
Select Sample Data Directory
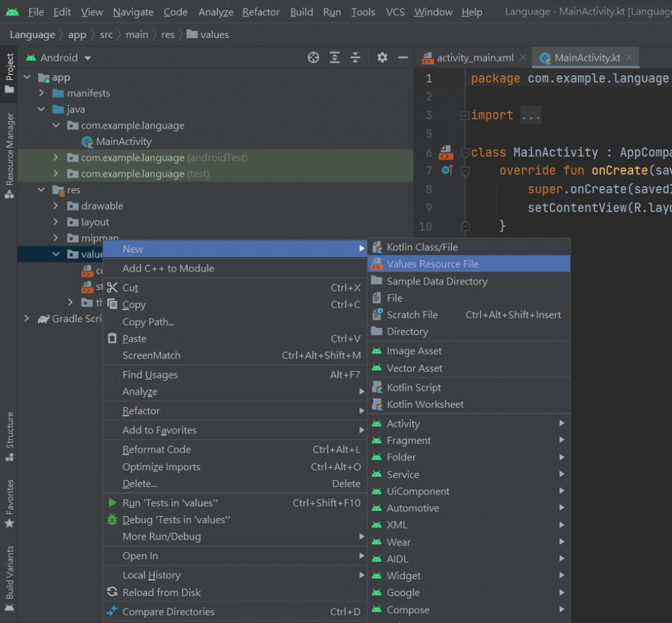(x=469, y=281)
